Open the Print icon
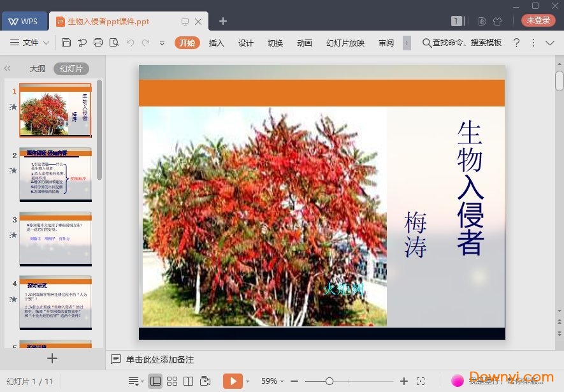 pos(98,42)
